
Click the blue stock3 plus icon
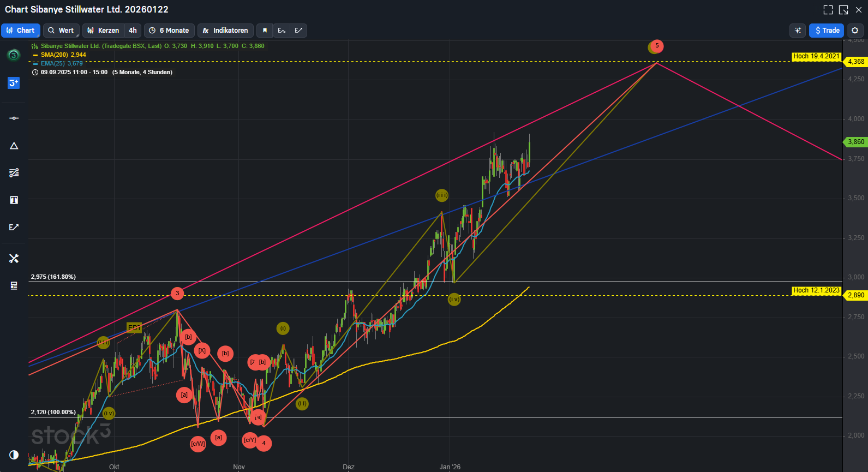[14, 83]
